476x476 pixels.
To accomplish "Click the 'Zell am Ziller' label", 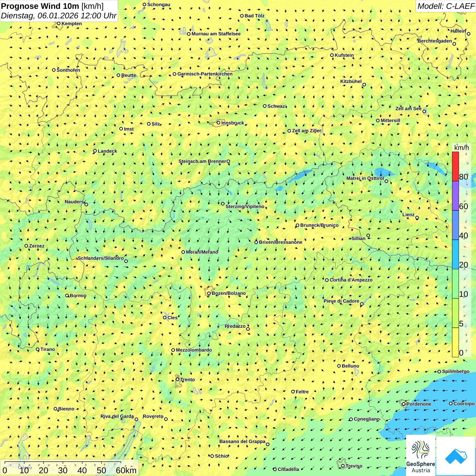I will [x=306, y=131].
